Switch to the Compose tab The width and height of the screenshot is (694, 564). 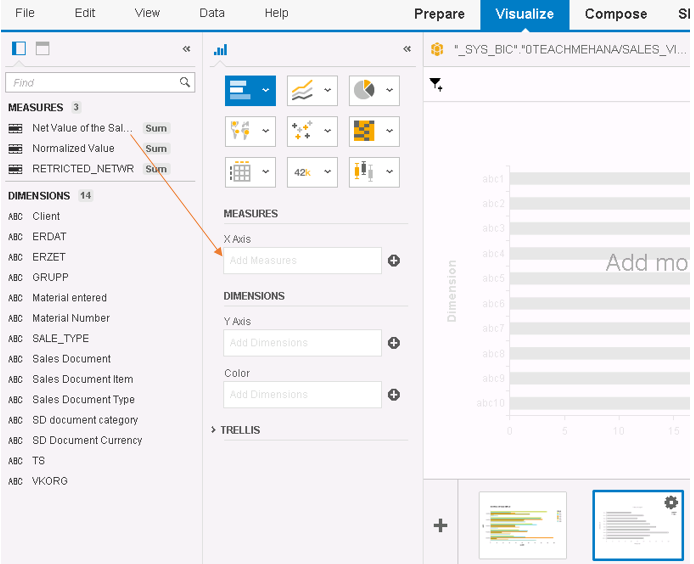point(616,14)
